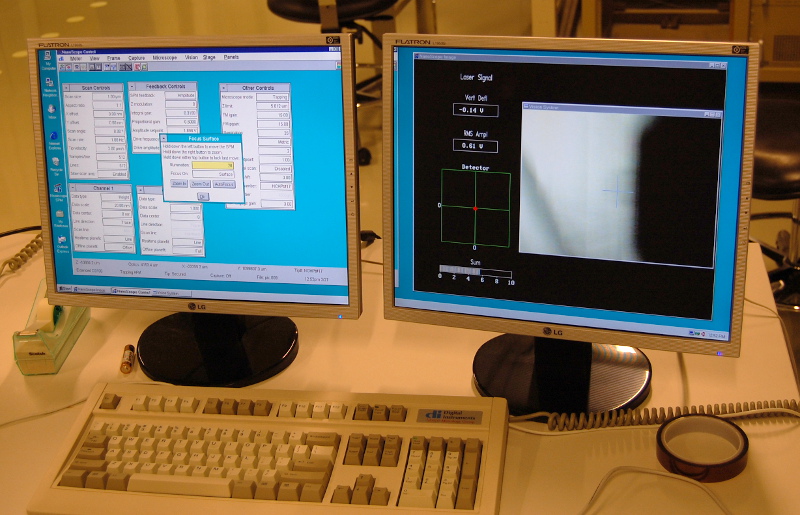
Task: Open Internet Explorer desktop icon
Action: tap(53, 137)
